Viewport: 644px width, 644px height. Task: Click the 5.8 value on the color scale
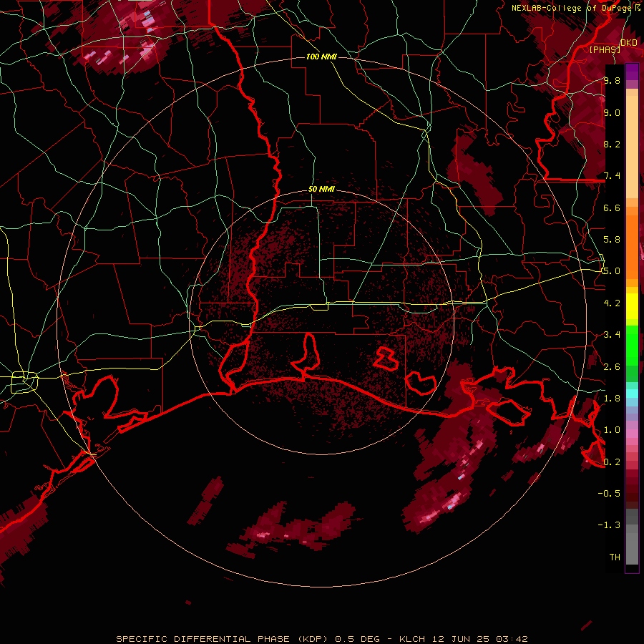[612, 240]
